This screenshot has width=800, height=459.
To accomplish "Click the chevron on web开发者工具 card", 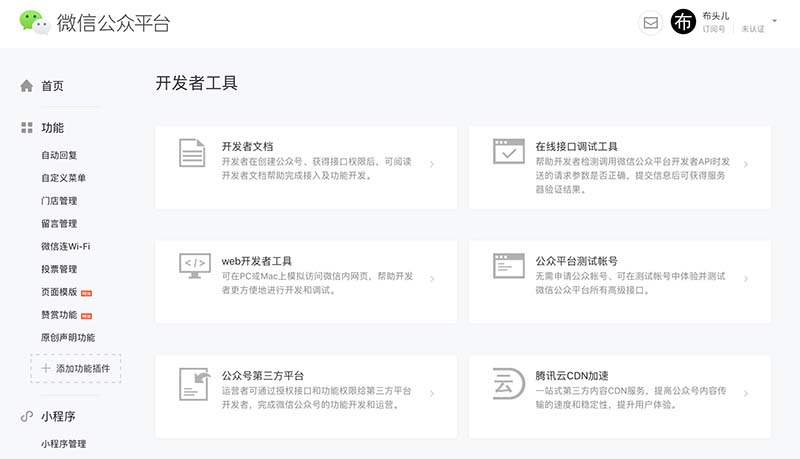I will pyautogui.click(x=432, y=279).
